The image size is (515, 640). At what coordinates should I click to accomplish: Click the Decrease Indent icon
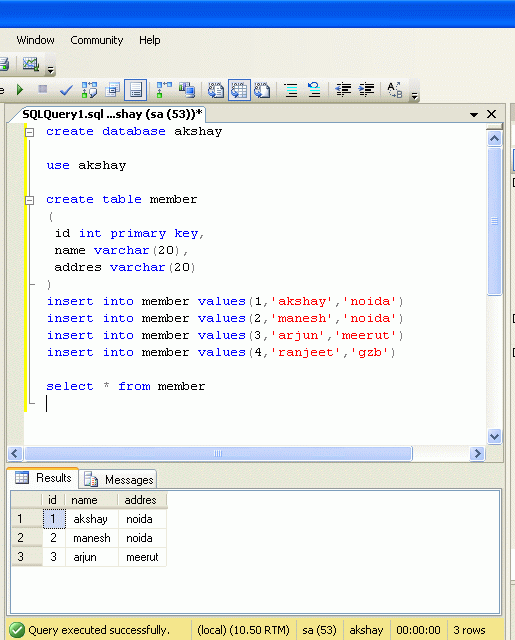pos(343,90)
